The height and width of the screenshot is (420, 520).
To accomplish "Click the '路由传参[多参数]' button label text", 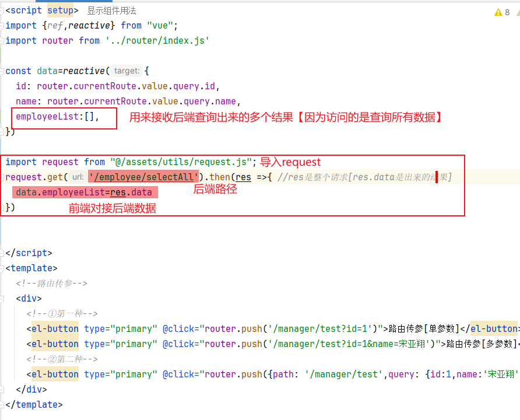I will tap(482, 344).
